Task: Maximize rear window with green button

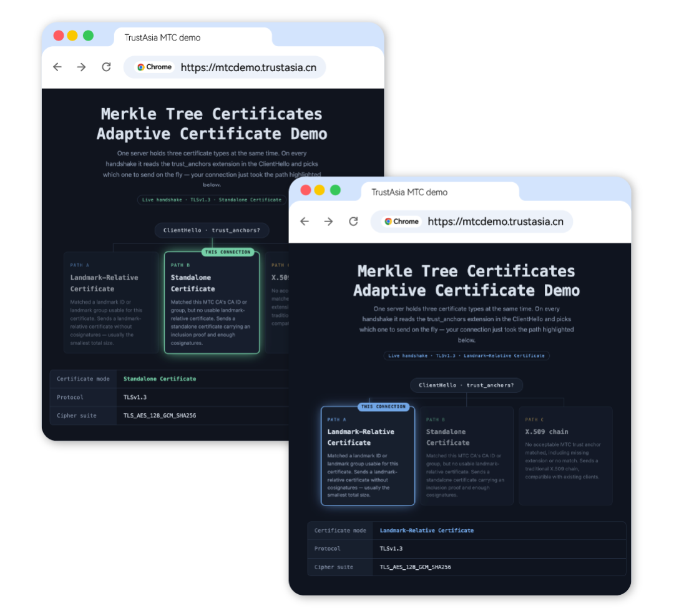Action: [88, 36]
